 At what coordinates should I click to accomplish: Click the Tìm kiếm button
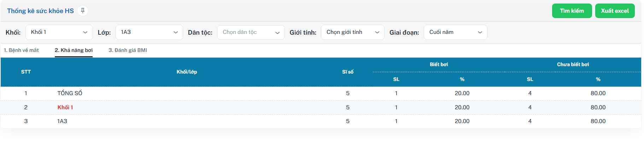pyautogui.click(x=572, y=11)
